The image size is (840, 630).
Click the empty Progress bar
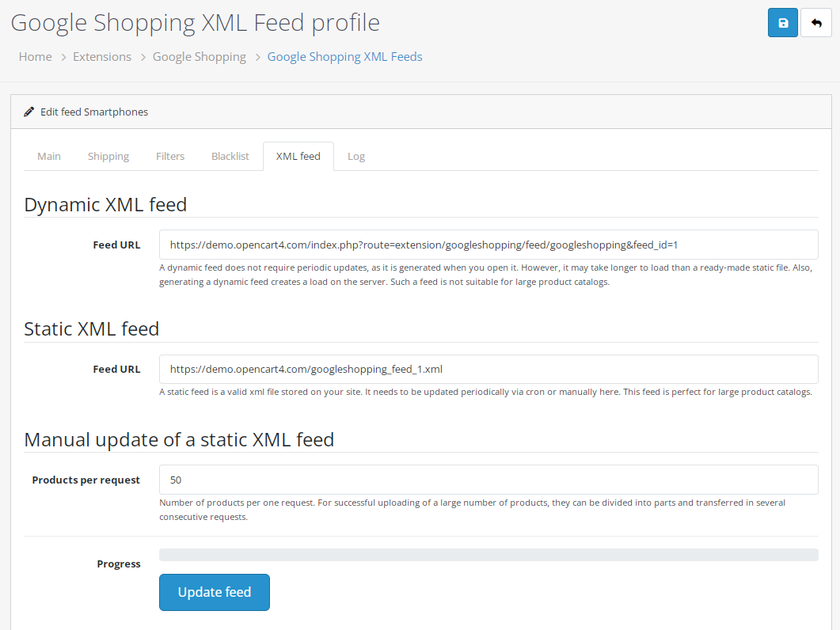pos(488,555)
